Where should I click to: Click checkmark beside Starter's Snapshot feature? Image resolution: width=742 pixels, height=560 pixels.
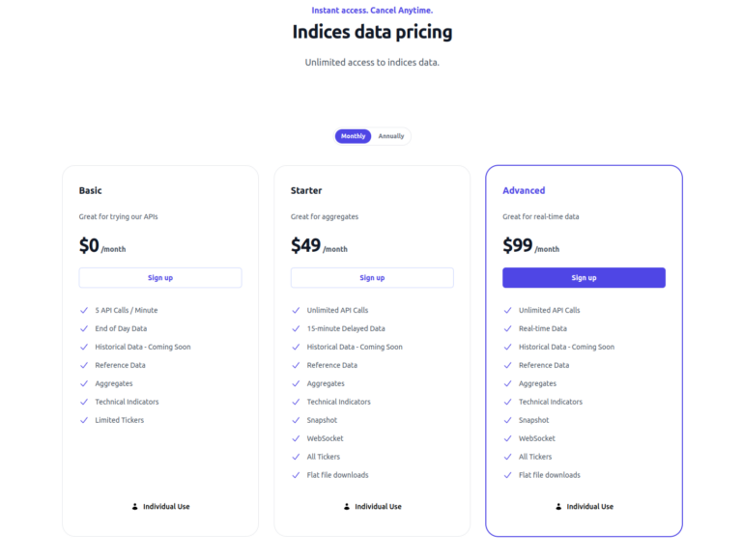click(x=297, y=420)
